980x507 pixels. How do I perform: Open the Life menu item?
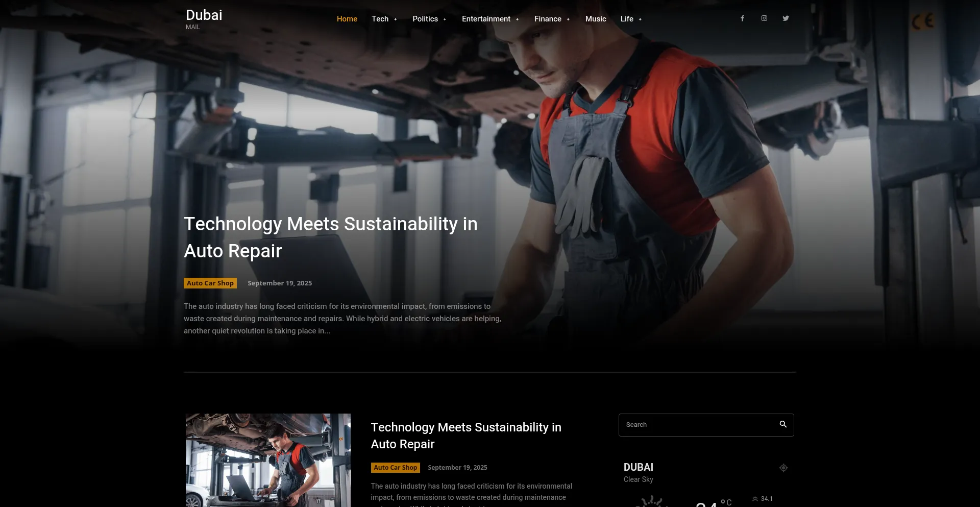pyautogui.click(x=627, y=19)
